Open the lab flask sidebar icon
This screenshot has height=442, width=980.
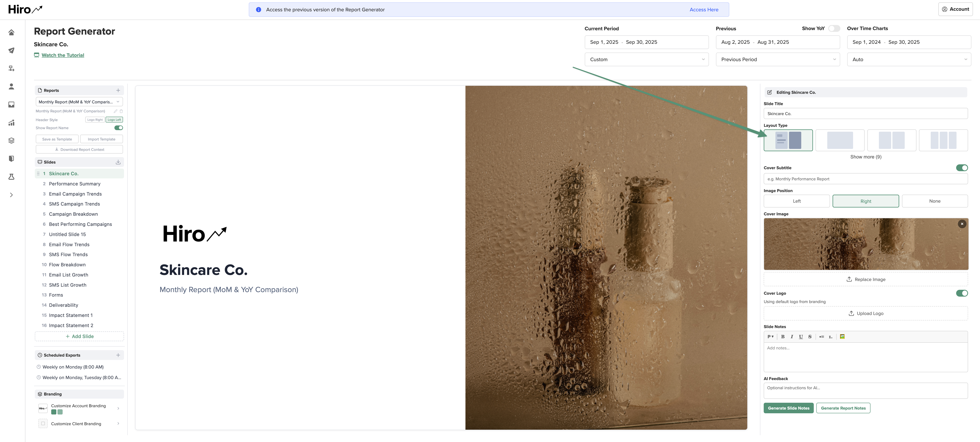coord(11,177)
